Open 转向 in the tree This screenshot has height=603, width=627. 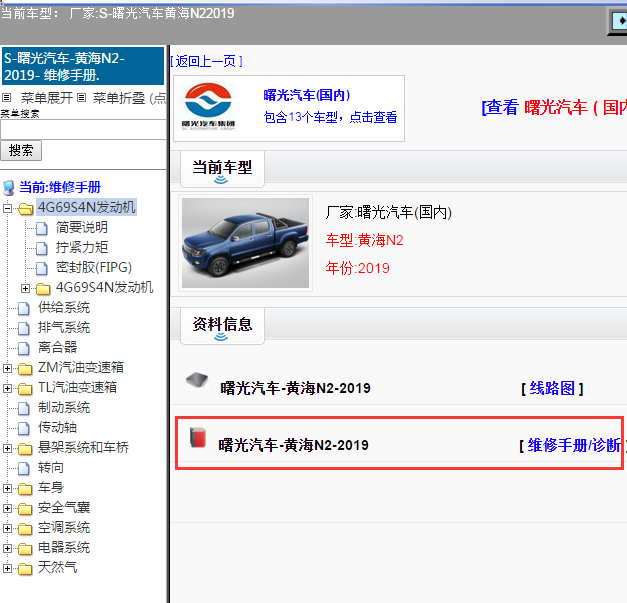[51, 467]
